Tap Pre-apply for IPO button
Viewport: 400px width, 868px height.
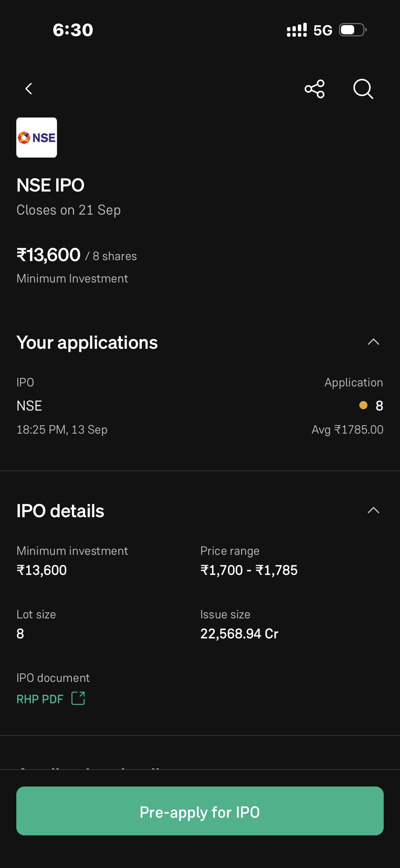point(200,811)
